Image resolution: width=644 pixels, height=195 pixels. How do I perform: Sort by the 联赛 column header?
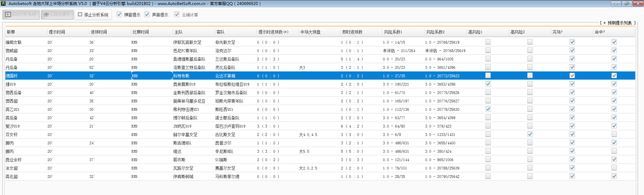[x=11, y=32]
